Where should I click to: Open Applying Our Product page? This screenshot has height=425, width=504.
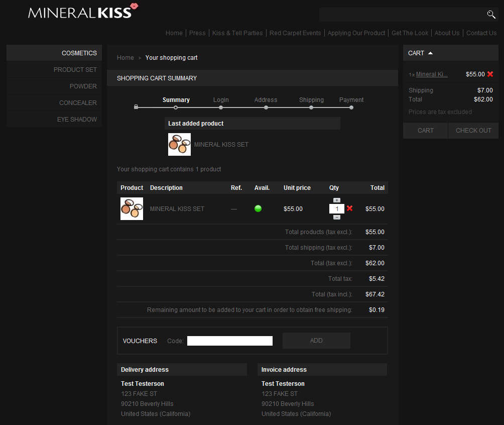(356, 33)
